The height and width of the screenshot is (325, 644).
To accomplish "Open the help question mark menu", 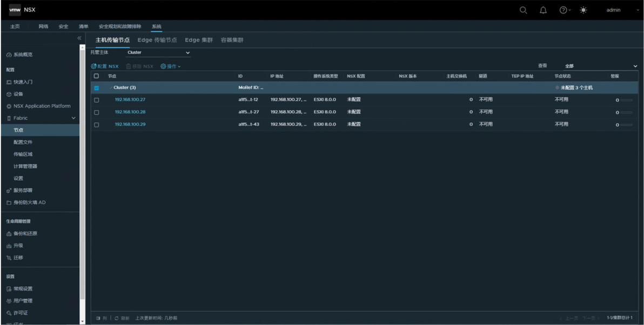I will coord(565,10).
